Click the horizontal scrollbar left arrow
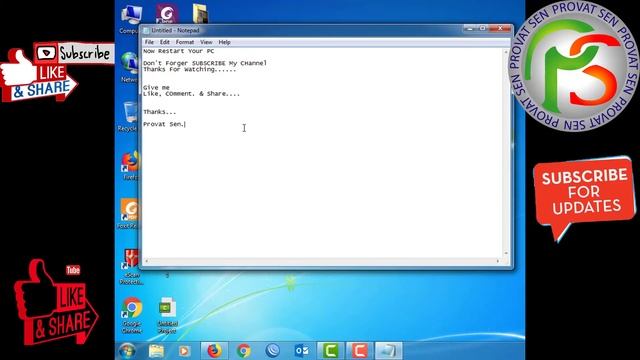 tap(147, 261)
